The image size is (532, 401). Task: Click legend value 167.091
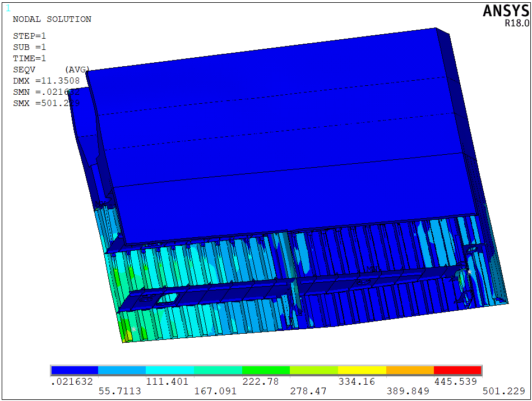click(x=215, y=391)
